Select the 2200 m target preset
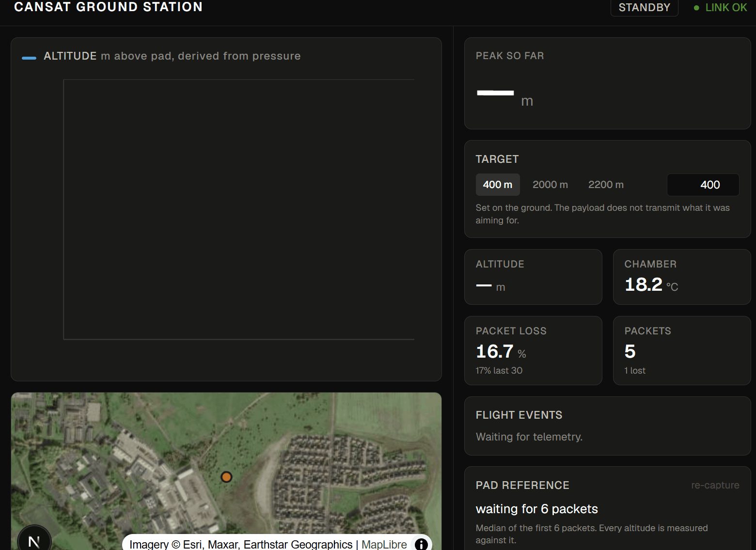This screenshot has width=756, height=550. tap(606, 185)
